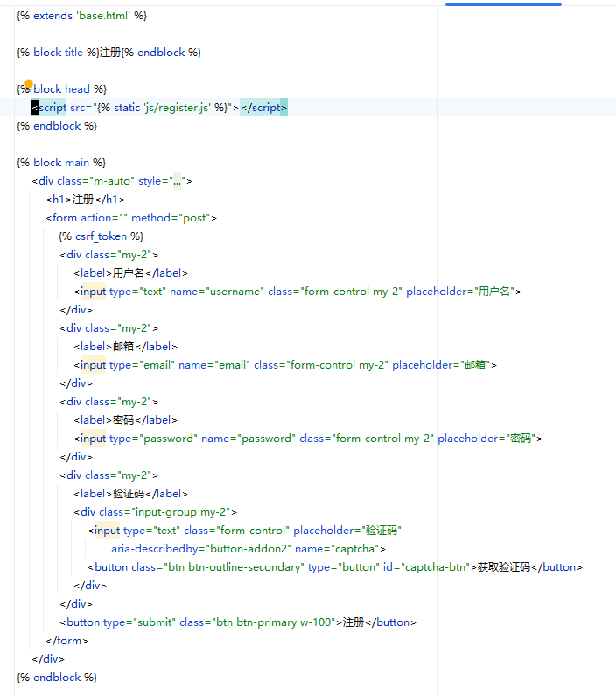Screen dimensions: 616x696
Task: Select 'endblock' on the title line
Action: pos(161,53)
